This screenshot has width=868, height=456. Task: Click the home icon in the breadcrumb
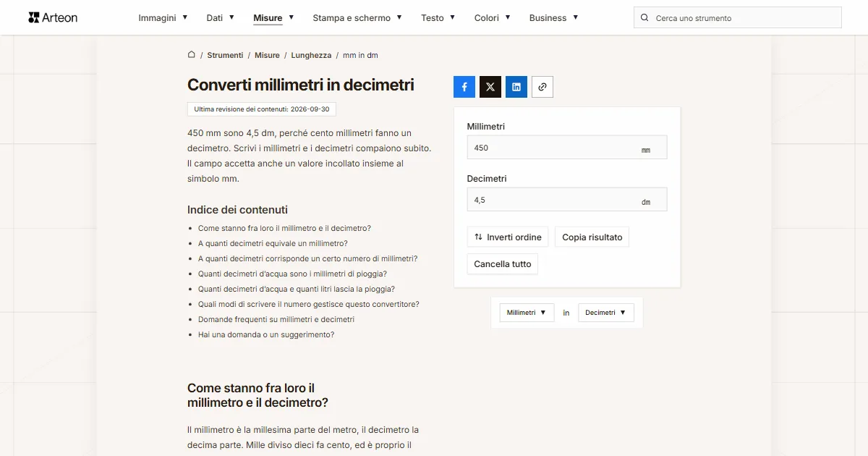tap(192, 55)
